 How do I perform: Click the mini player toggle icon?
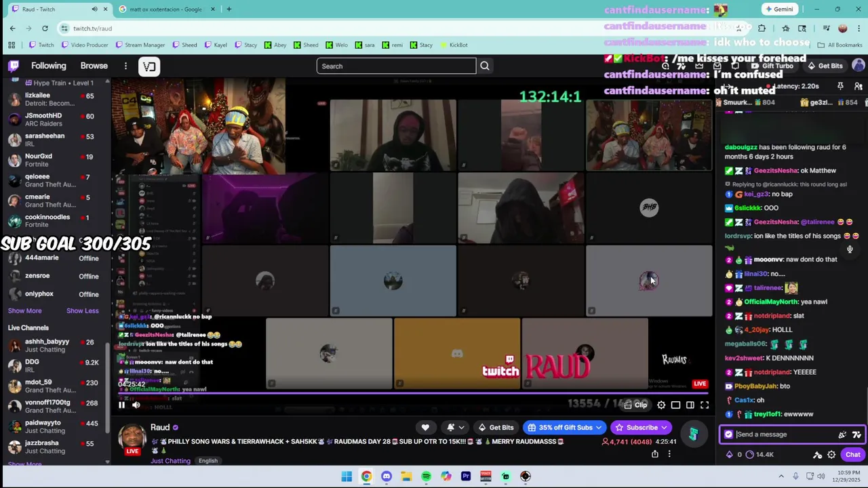click(675, 405)
